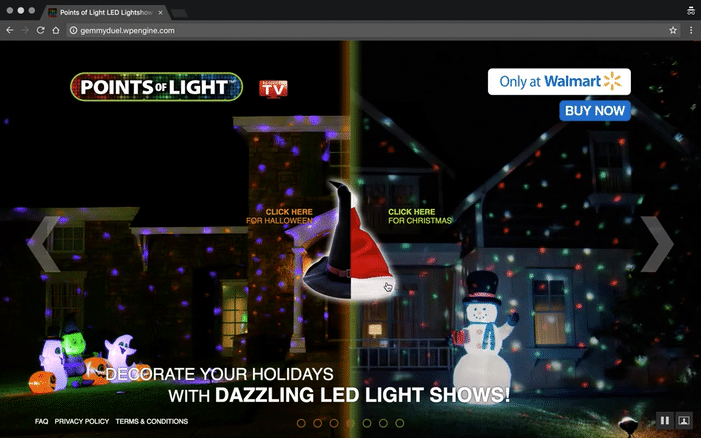This screenshot has height=438, width=701.
Task: Click the browser forward arrow
Action: tap(25, 30)
